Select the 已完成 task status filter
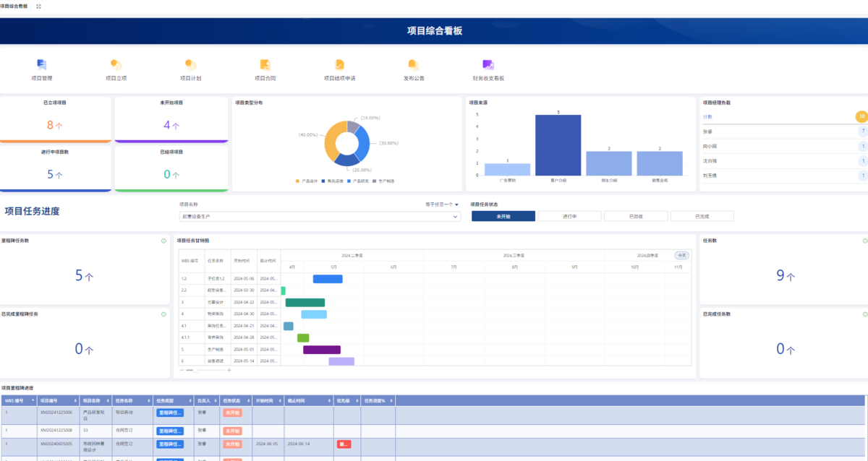 tap(702, 216)
